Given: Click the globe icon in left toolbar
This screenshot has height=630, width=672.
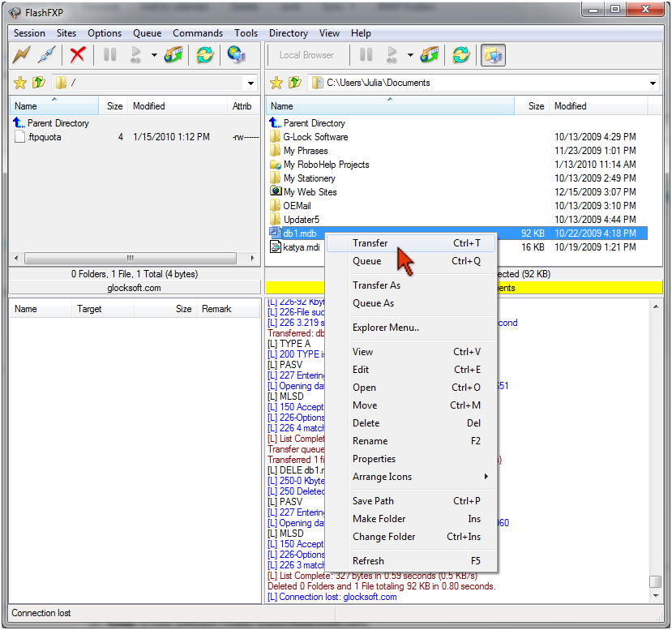Looking at the screenshot, I should click(236, 55).
